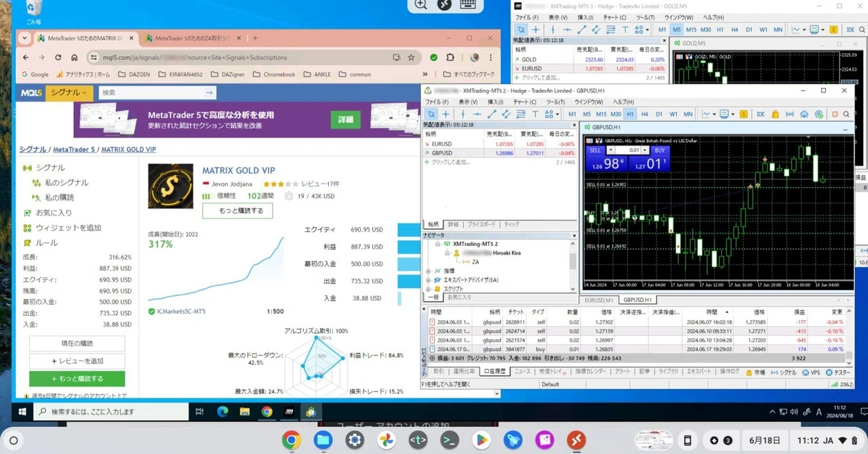The width and height of the screenshot is (868, 454).
Task: Open チャート menu in GBPUSD MT5 window
Action: (524, 102)
